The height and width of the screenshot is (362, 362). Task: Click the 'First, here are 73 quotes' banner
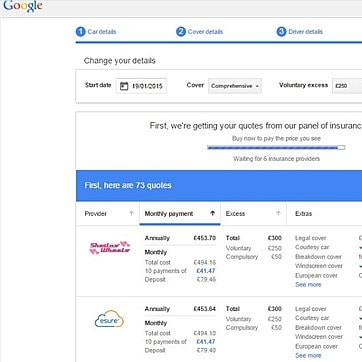pos(219,186)
